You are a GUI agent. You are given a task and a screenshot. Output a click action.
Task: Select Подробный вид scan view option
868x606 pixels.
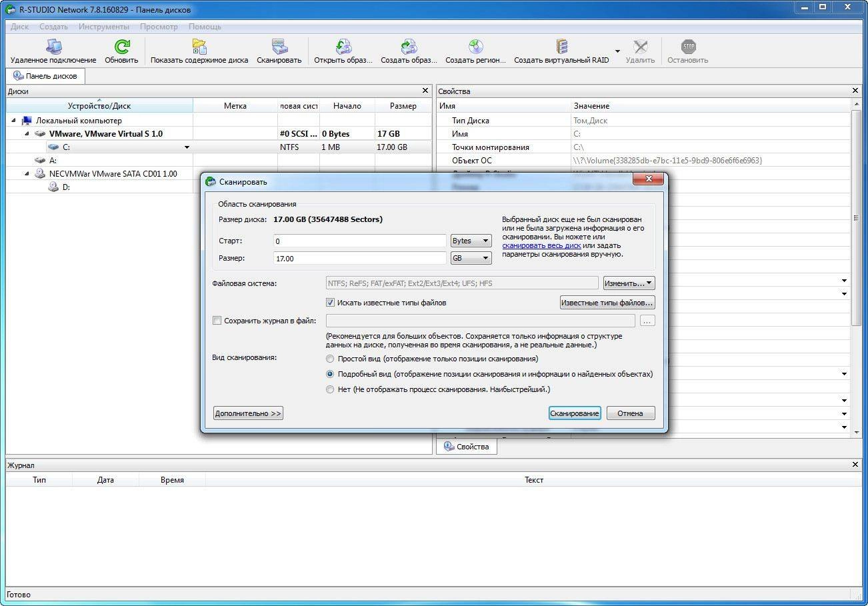pyautogui.click(x=330, y=374)
